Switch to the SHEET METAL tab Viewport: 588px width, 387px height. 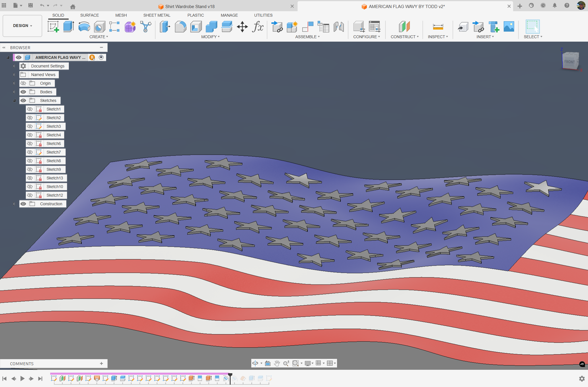click(x=157, y=15)
